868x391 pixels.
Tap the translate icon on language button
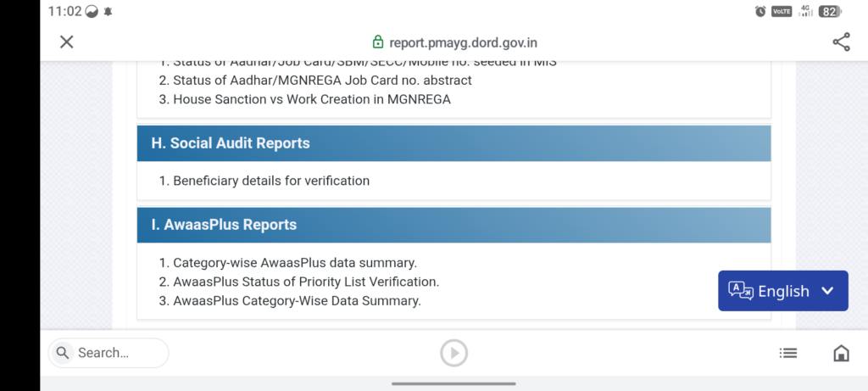coord(741,291)
